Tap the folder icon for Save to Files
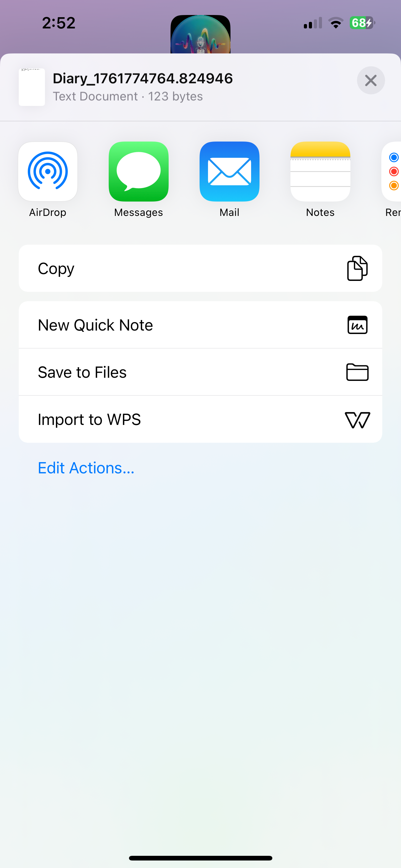 [357, 372]
